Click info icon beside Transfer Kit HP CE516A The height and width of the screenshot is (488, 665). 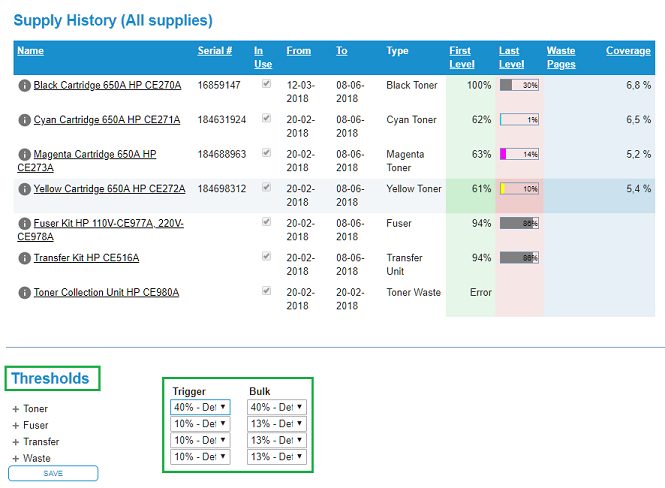tap(24, 258)
